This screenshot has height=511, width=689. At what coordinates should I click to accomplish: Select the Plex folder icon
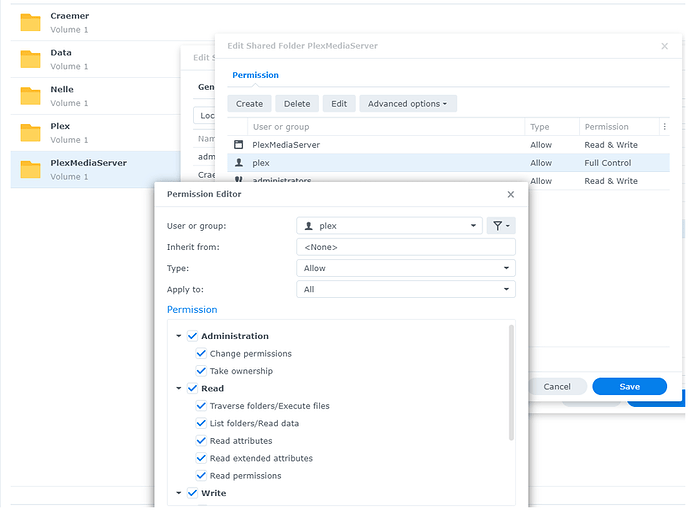(x=30, y=133)
